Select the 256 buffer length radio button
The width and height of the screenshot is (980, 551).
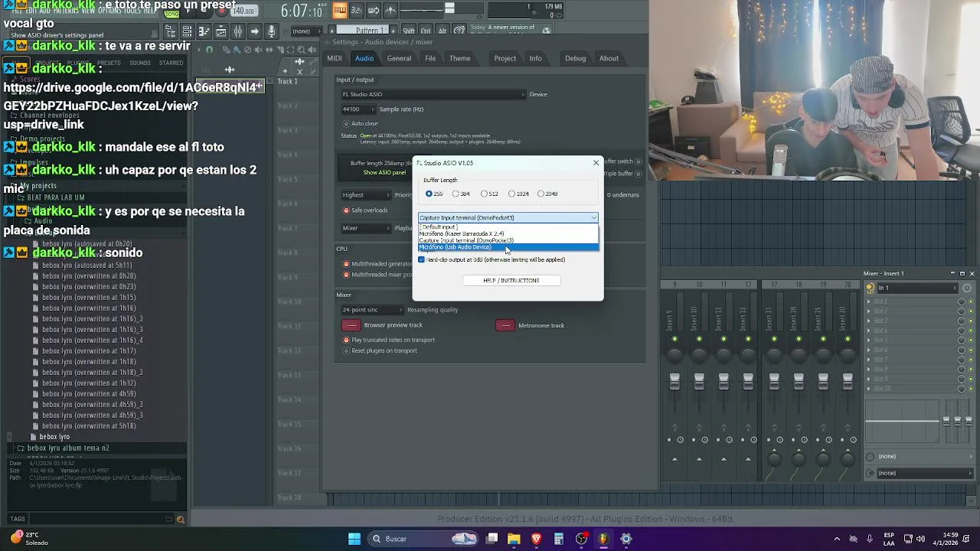[x=429, y=194]
